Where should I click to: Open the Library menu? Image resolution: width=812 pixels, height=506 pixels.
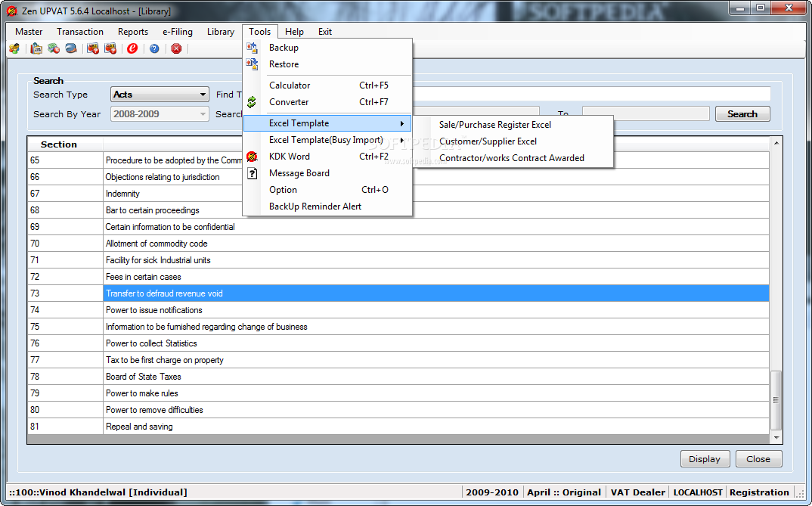(221, 32)
